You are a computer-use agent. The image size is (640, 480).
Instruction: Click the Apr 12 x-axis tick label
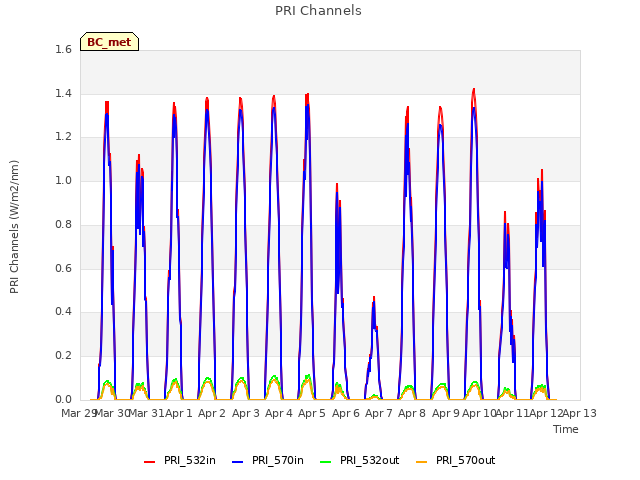pos(546,413)
